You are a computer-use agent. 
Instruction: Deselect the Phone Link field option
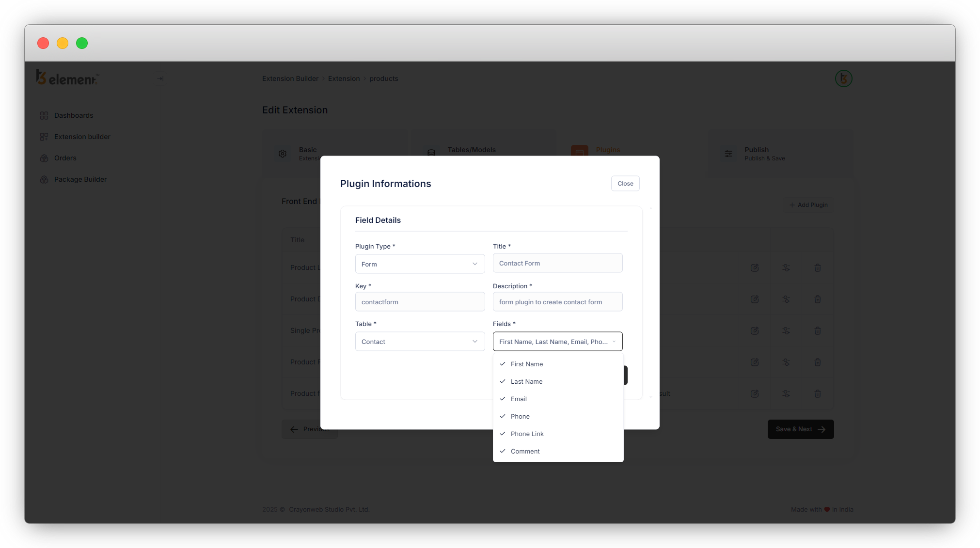tap(527, 434)
